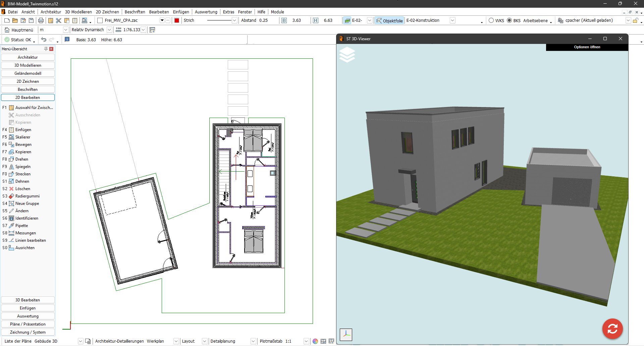Click the 3D Modellieren sidebar button
Image resolution: width=644 pixels, height=346 pixels.
pos(28,65)
